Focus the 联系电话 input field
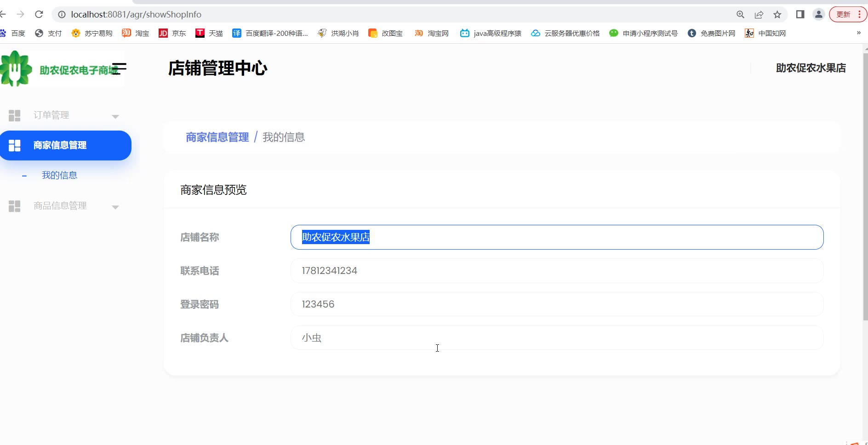Image resolution: width=868 pixels, height=445 pixels. (x=556, y=271)
